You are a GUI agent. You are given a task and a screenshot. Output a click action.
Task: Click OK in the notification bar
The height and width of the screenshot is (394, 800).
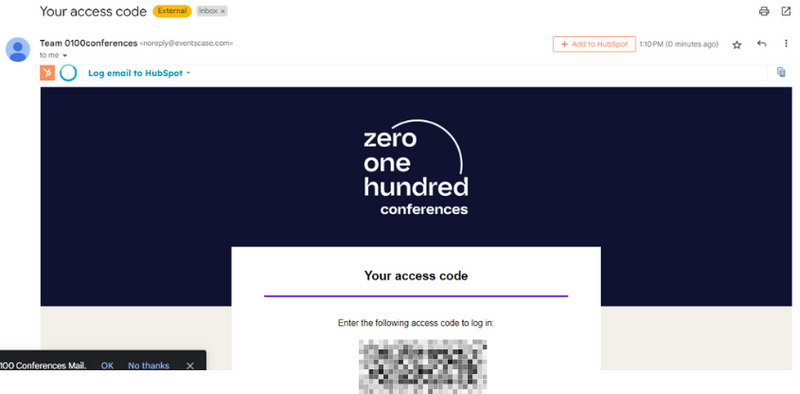pyautogui.click(x=107, y=365)
